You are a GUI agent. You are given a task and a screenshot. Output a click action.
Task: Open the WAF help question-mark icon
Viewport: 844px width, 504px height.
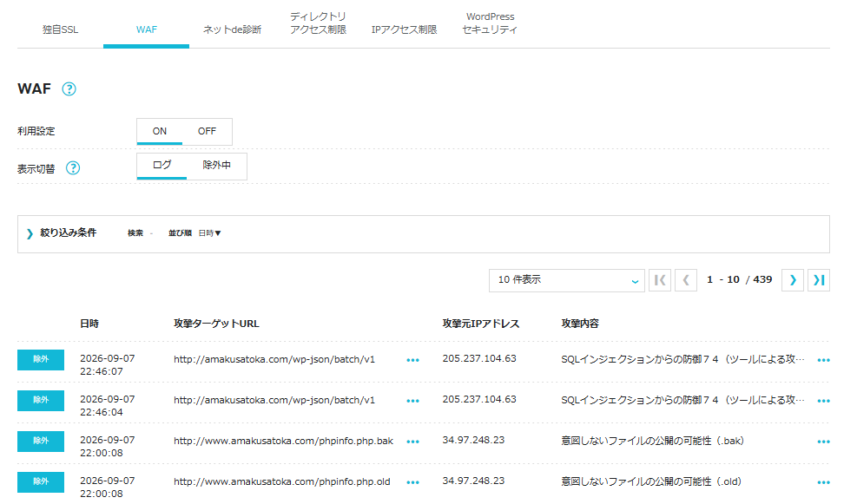click(x=69, y=88)
